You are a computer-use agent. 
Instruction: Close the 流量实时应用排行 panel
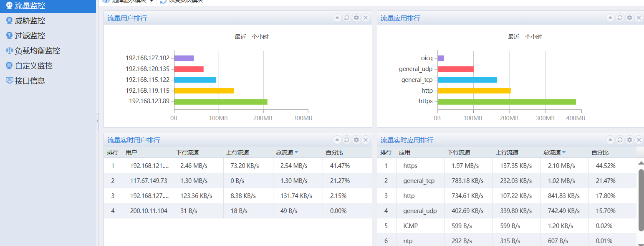[x=639, y=139]
